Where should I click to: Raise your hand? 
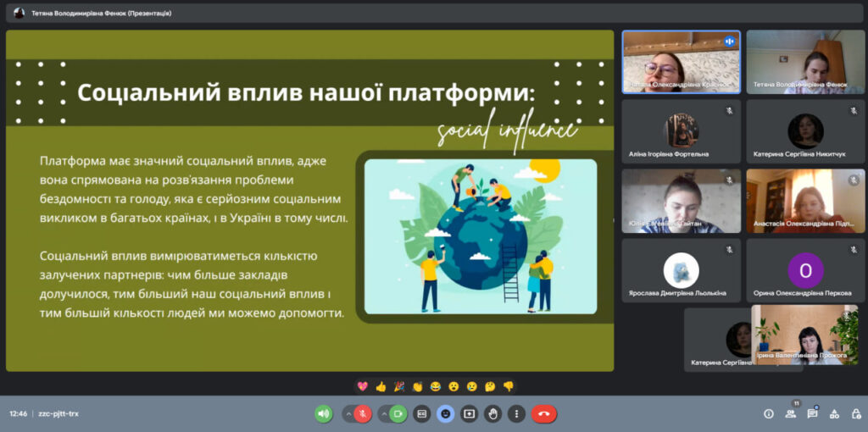[492, 414]
